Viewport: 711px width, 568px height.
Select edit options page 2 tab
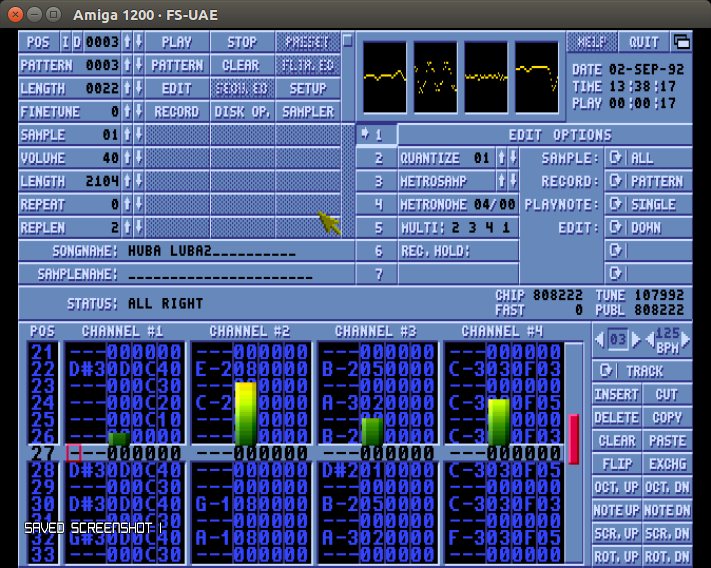pyautogui.click(x=377, y=158)
